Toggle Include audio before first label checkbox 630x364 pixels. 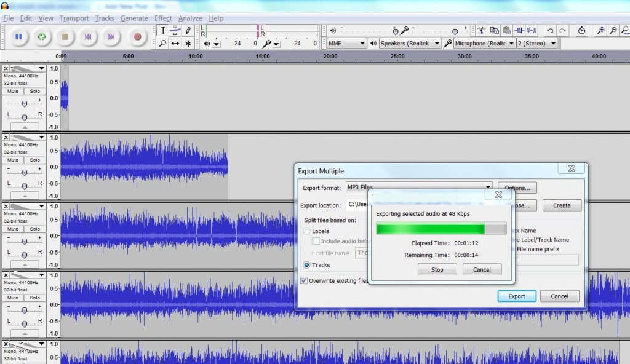(x=316, y=241)
